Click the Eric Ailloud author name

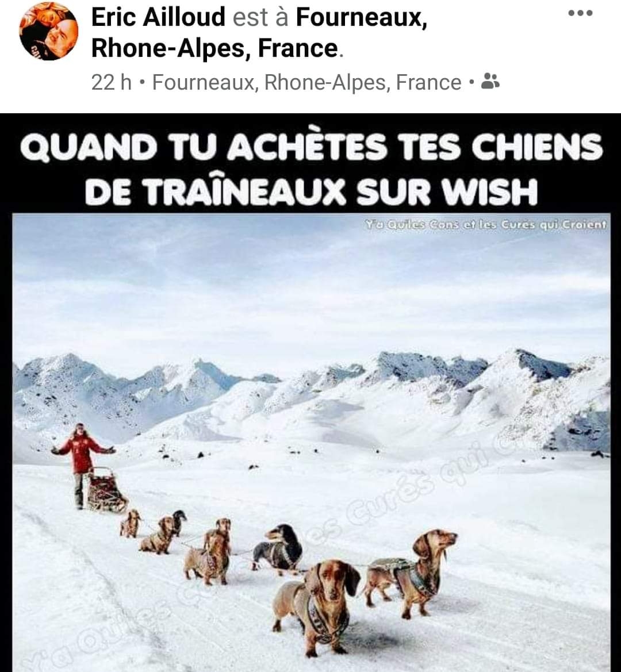click(158, 17)
